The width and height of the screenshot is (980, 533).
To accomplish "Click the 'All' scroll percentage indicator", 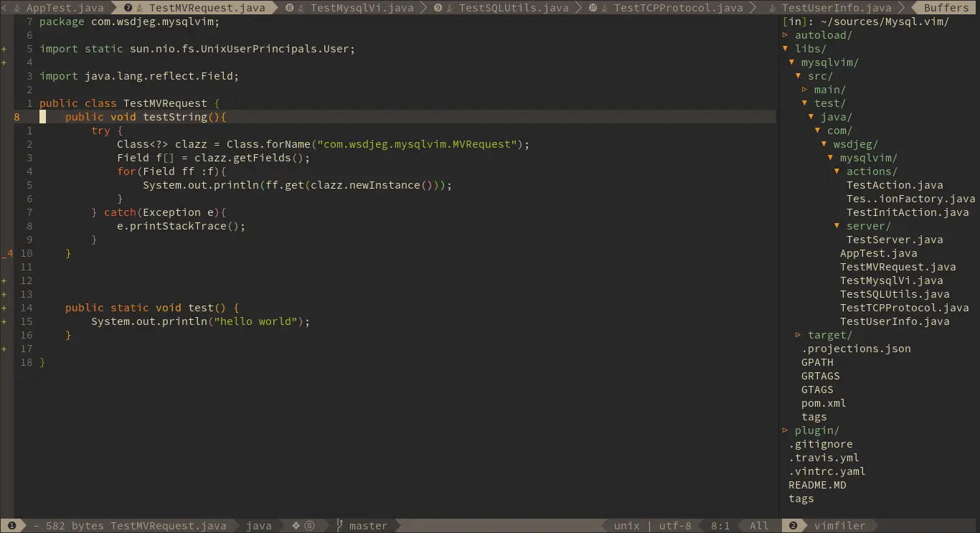I will (759, 526).
